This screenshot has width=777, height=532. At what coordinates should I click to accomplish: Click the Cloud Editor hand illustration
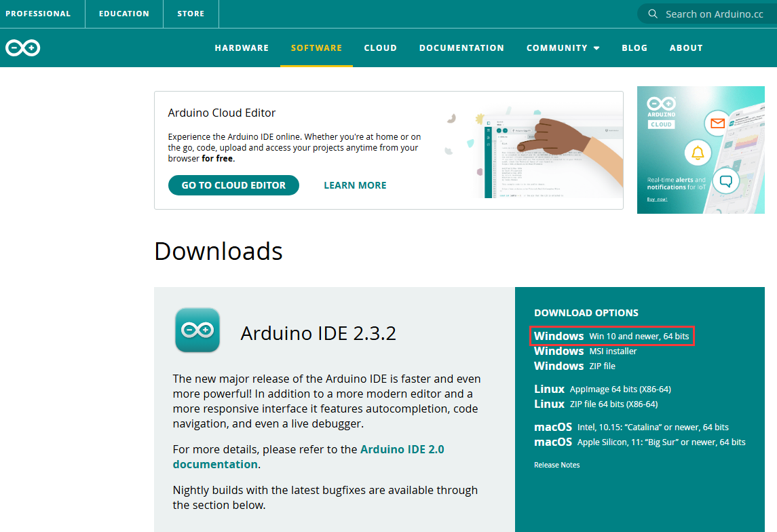pyautogui.click(x=533, y=154)
